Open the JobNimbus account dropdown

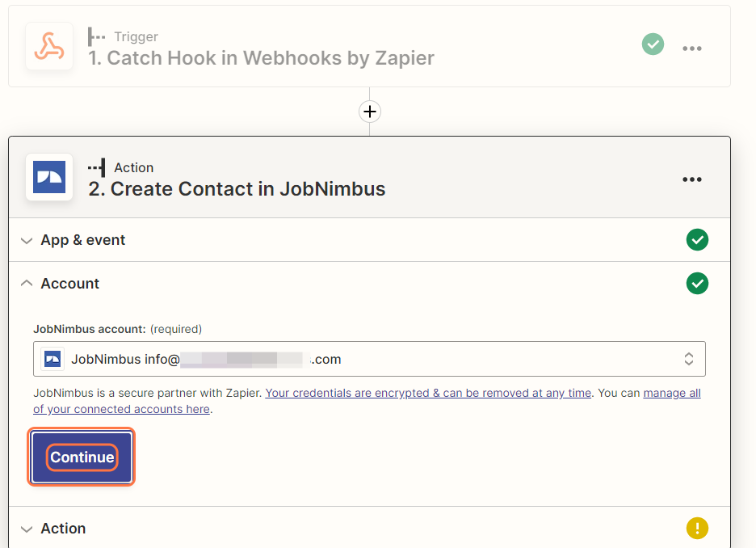(369, 359)
